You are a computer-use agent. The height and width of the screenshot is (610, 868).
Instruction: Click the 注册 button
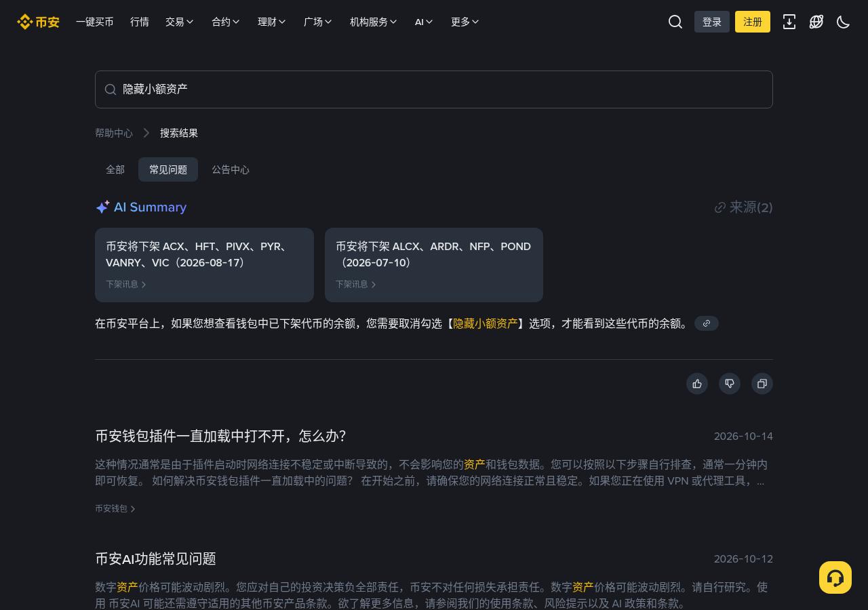click(x=753, y=22)
